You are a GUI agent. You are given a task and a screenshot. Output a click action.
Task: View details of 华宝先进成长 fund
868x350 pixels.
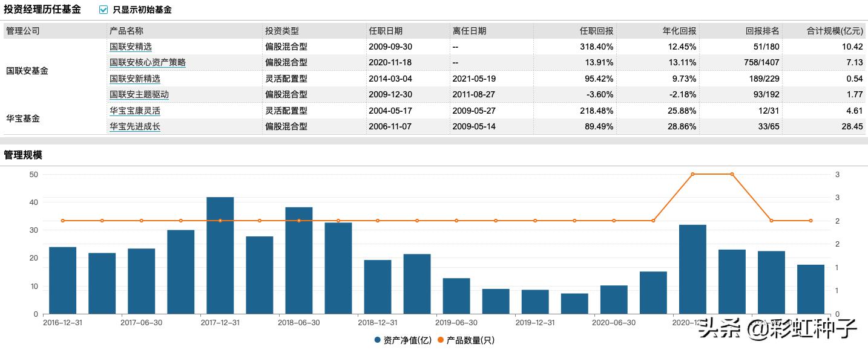click(x=134, y=126)
